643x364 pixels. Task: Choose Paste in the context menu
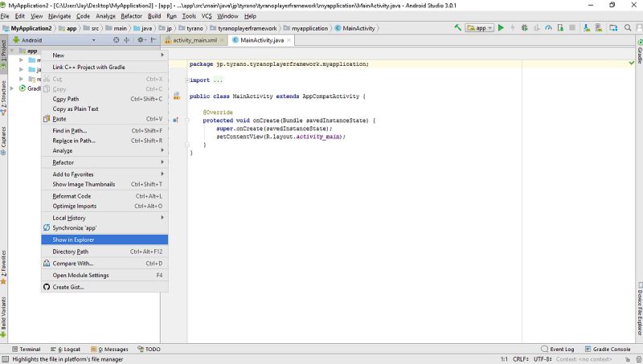point(104,119)
